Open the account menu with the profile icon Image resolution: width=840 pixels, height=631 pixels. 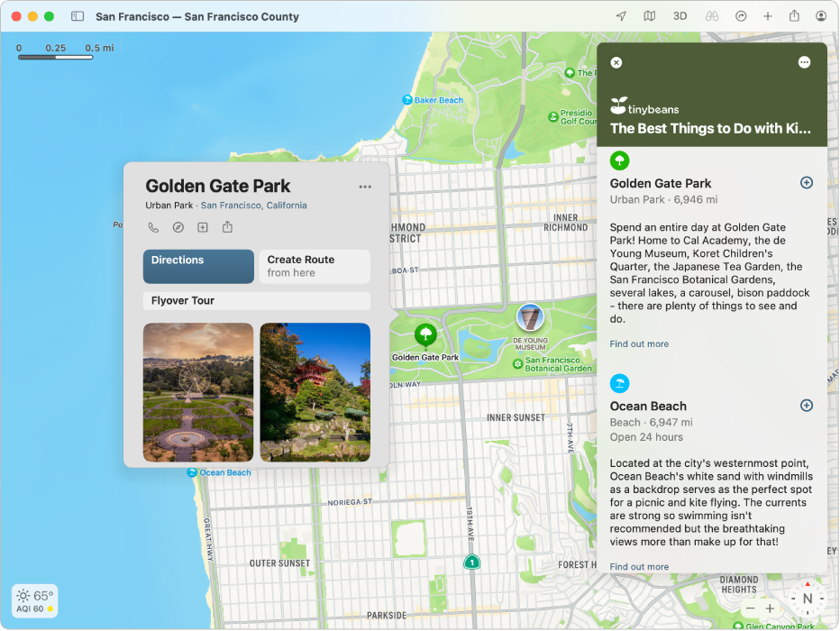(823, 15)
